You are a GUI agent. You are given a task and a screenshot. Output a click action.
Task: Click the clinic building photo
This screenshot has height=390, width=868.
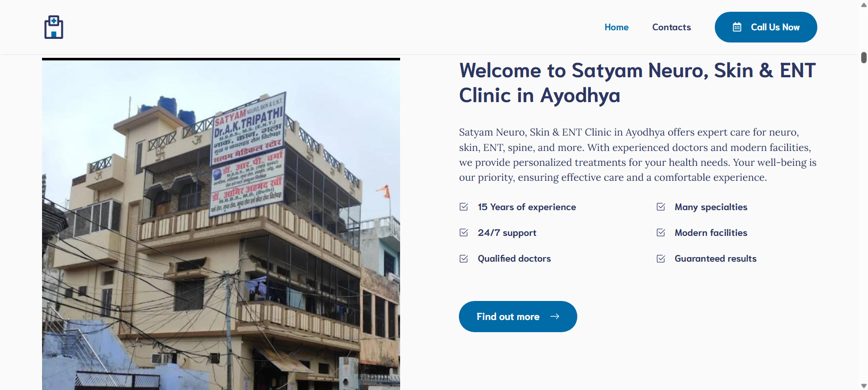pos(221,225)
